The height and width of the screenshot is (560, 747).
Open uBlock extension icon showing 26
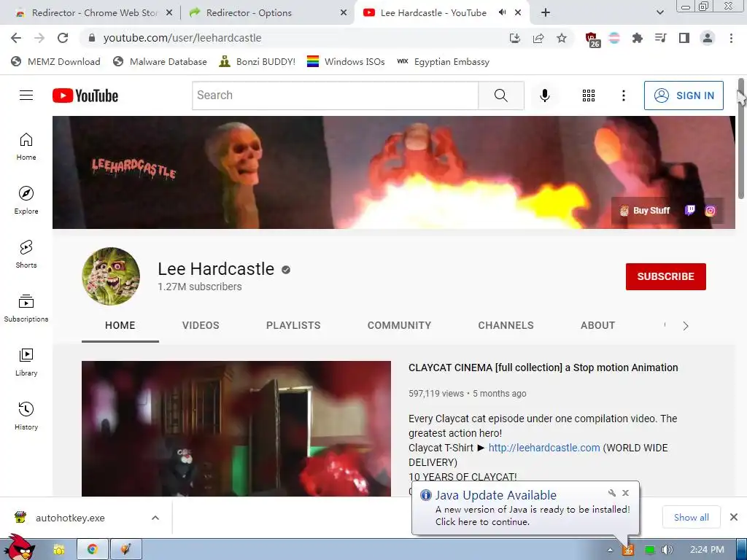pyautogui.click(x=592, y=39)
